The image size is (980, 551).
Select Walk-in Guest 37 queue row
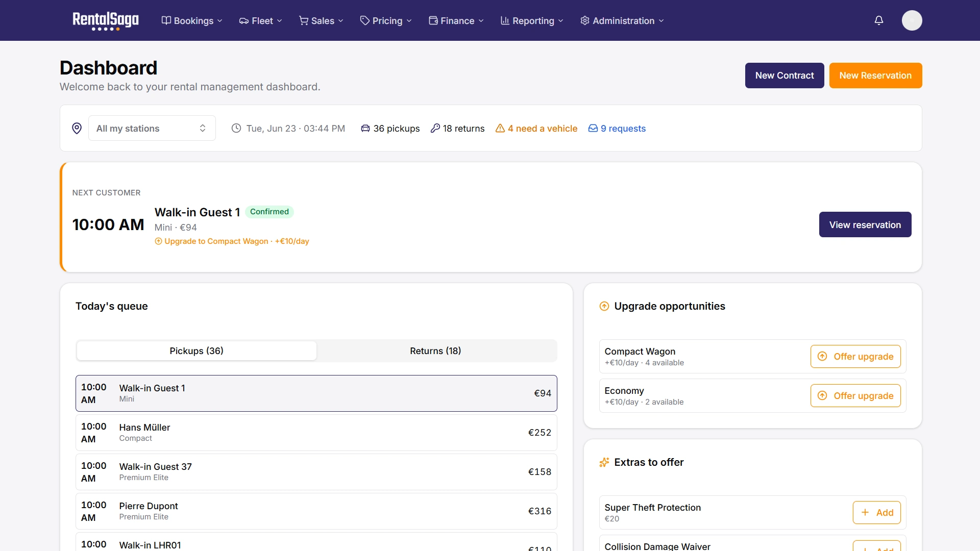tap(316, 472)
